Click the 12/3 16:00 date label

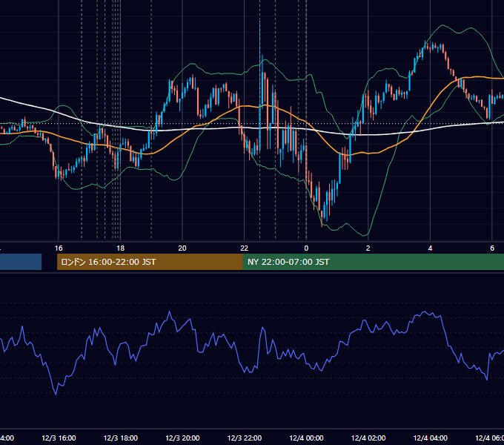(59, 438)
